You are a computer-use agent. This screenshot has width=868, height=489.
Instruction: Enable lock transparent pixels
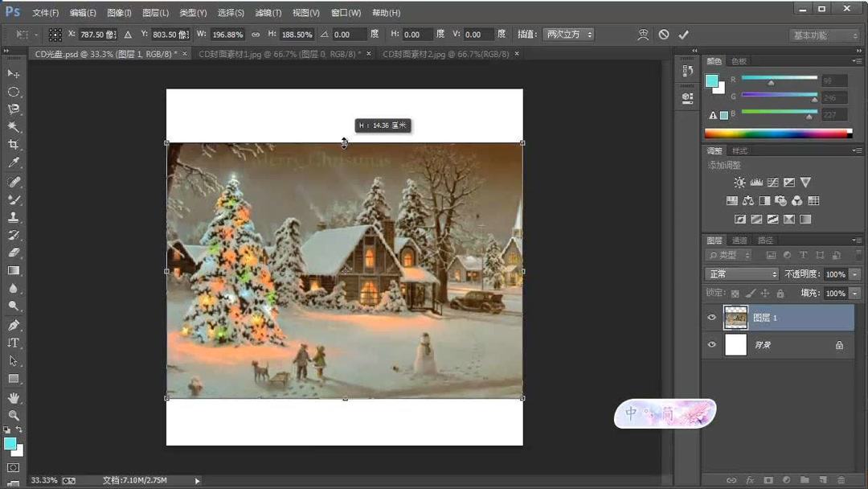pos(736,293)
